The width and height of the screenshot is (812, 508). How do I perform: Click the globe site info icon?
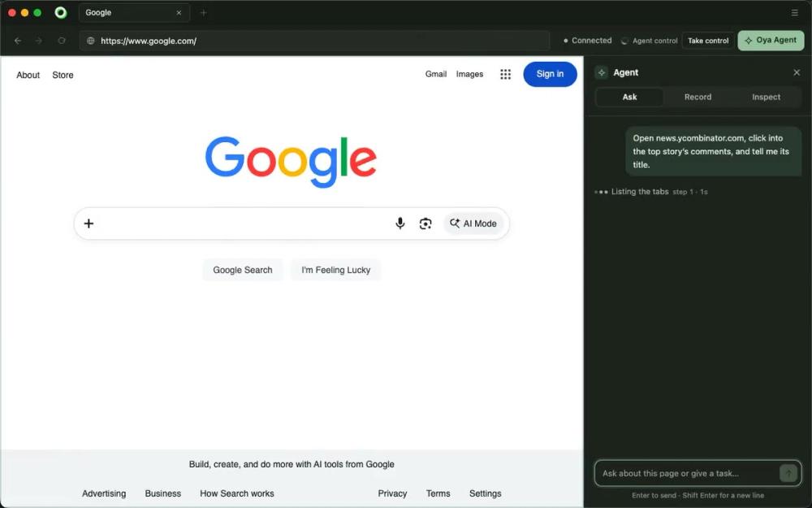(91, 41)
